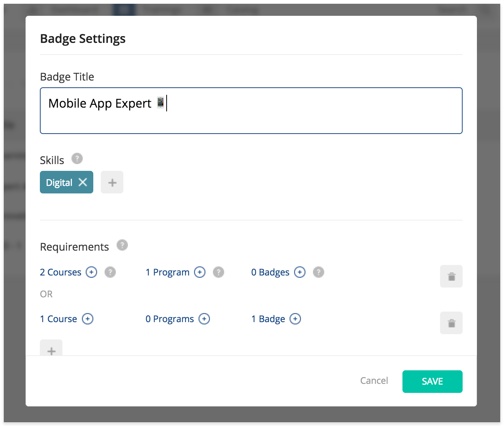The width and height of the screenshot is (504, 426).
Task: Add a badge to 0 Badges requirement
Action: tap(300, 272)
